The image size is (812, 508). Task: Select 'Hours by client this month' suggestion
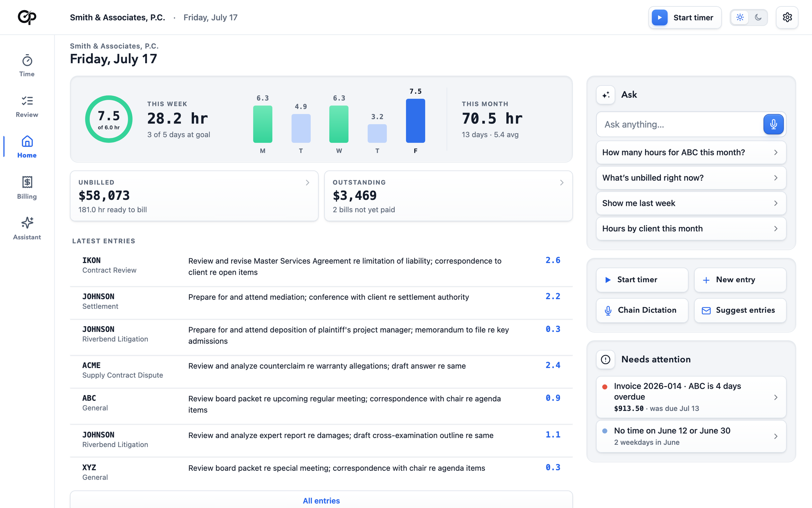(x=691, y=228)
